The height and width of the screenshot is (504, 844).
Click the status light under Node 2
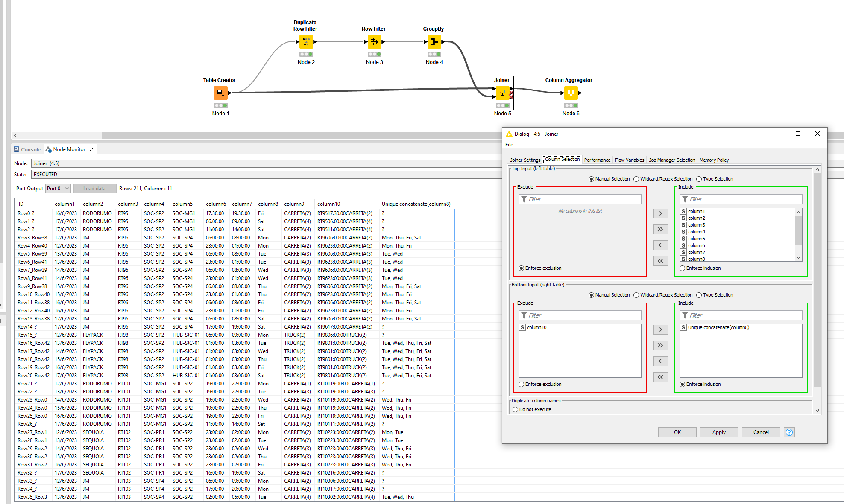(x=306, y=54)
